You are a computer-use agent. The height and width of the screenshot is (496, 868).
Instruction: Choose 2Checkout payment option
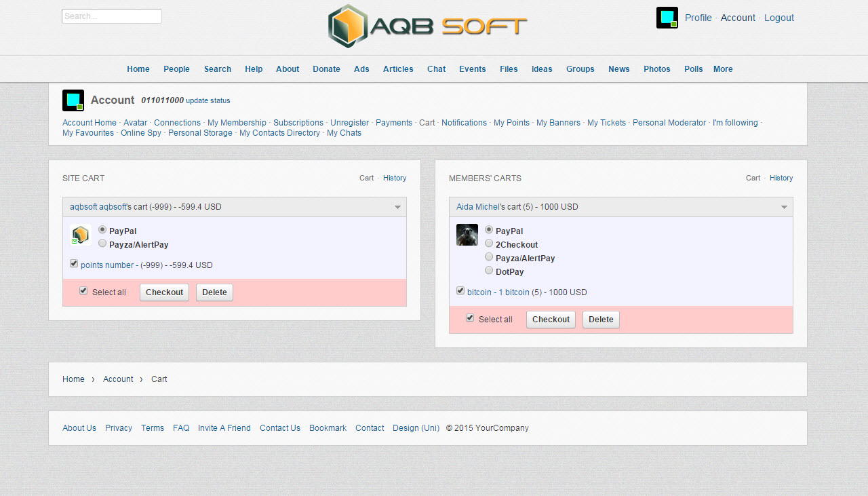[489, 244]
